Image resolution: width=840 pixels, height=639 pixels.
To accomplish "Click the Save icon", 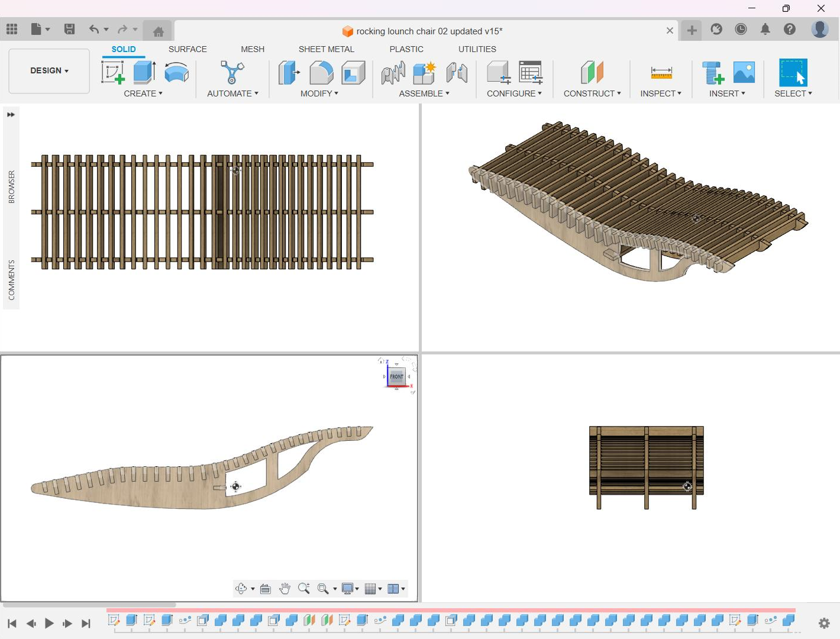I will click(x=69, y=29).
